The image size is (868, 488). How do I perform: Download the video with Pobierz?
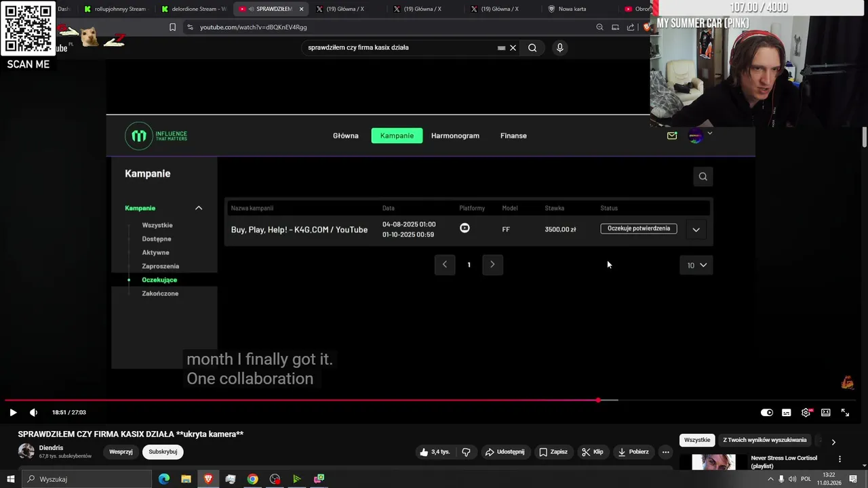[x=633, y=452]
